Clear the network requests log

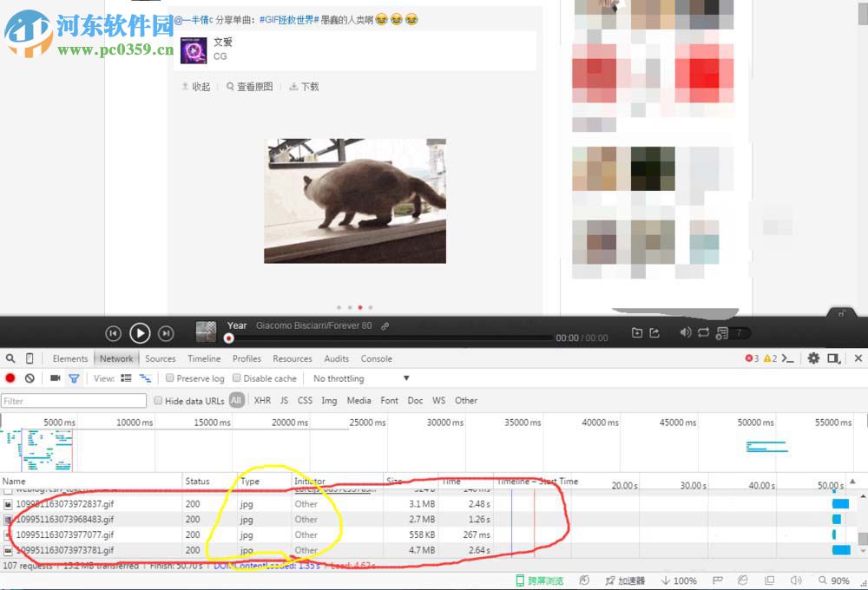pos(30,378)
